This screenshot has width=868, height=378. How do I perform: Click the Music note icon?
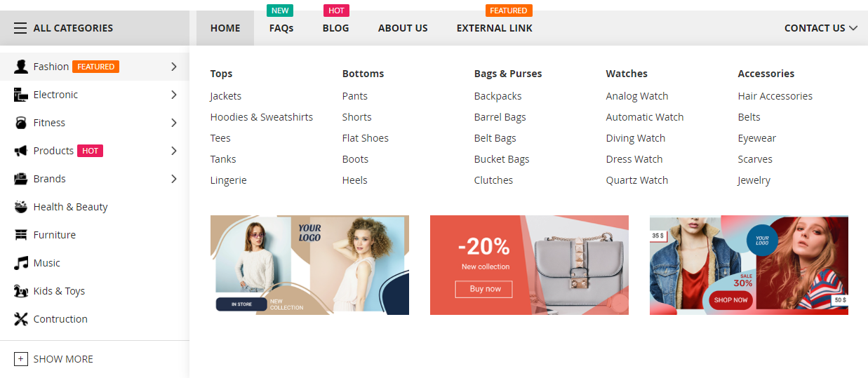click(21, 263)
